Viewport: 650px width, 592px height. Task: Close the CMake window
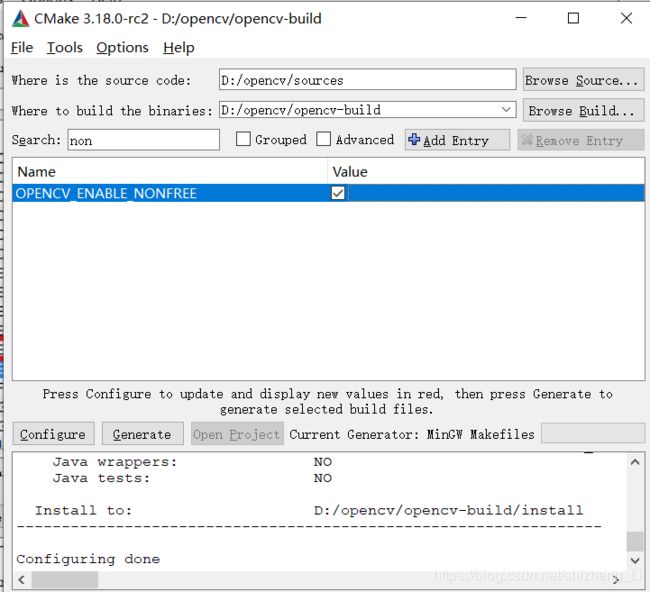coord(626,18)
